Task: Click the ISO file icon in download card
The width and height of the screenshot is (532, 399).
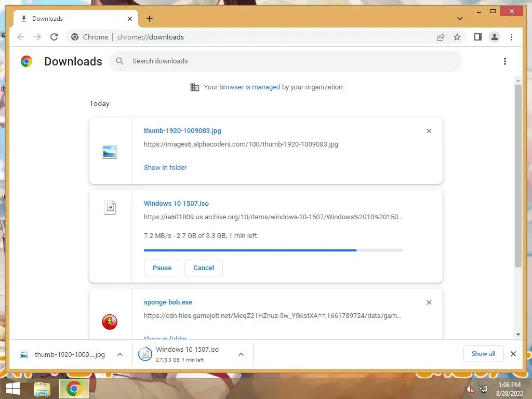Action: pyautogui.click(x=110, y=207)
